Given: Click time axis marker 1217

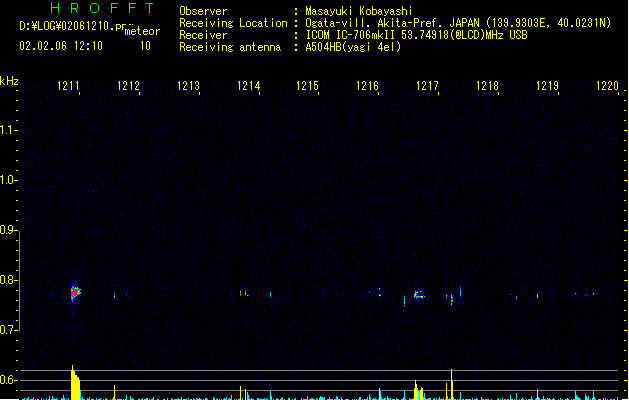Looking at the screenshot, I should pos(427,86).
